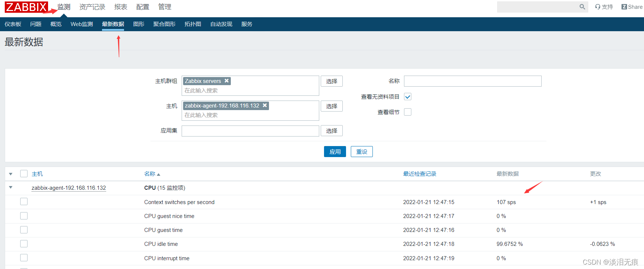Sort by the 主机 column header
This screenshot has height=269, width=644.
[37, 174]
